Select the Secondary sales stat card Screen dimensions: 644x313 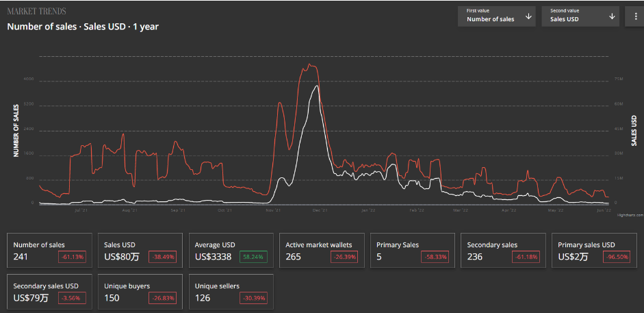point(504,251)
